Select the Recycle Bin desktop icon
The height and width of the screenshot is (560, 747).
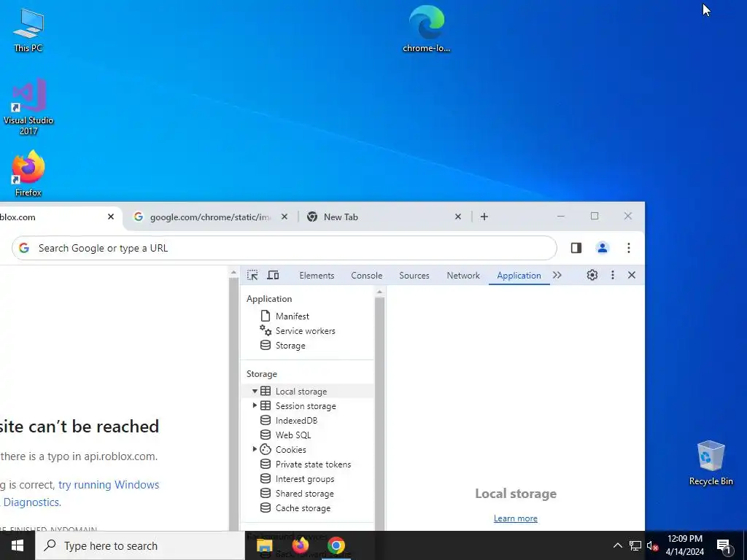711,463
